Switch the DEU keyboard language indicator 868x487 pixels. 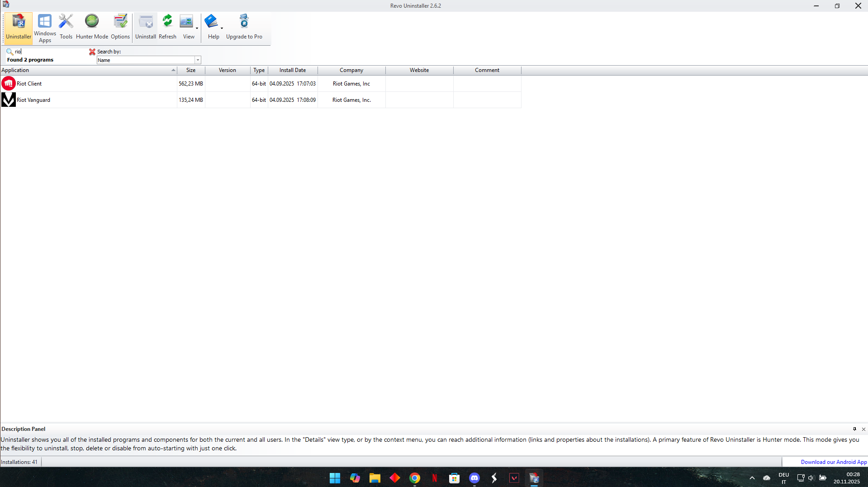coord(784,478)
